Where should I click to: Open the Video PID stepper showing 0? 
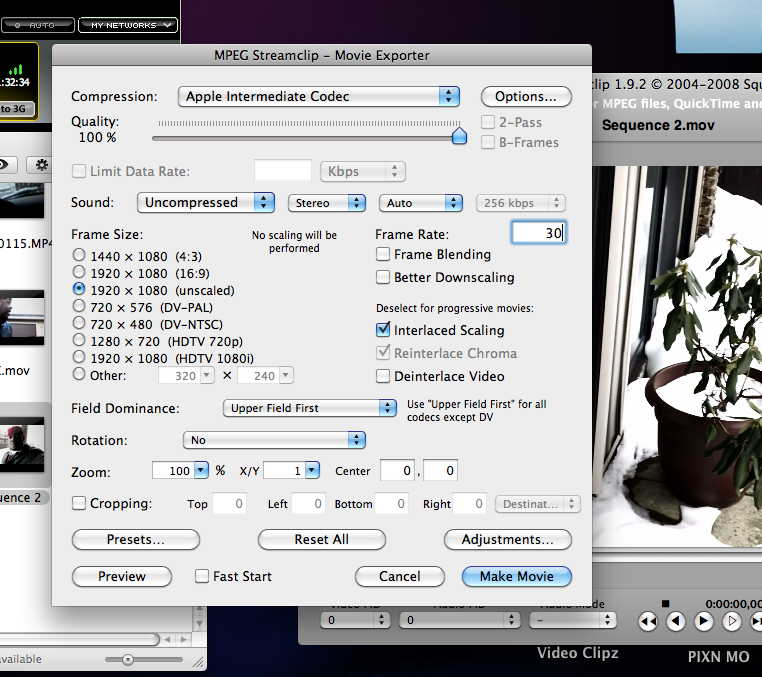tap(354, 620)
